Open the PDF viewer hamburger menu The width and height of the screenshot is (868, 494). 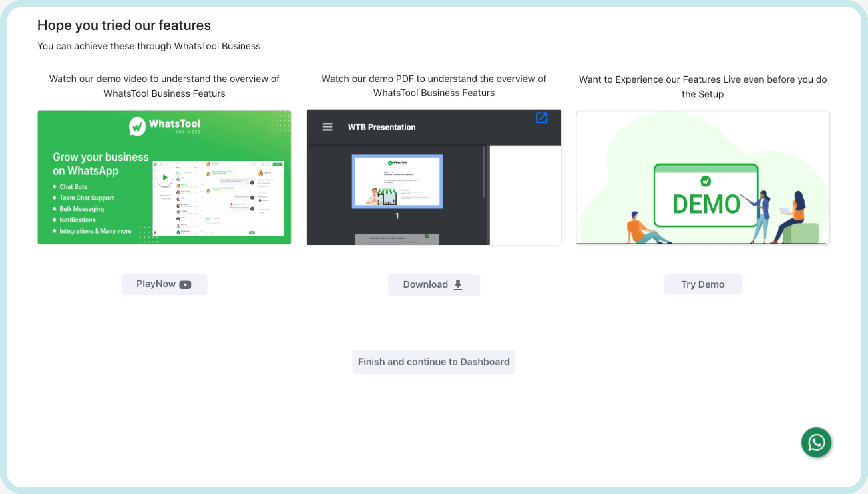coord(328,127)
